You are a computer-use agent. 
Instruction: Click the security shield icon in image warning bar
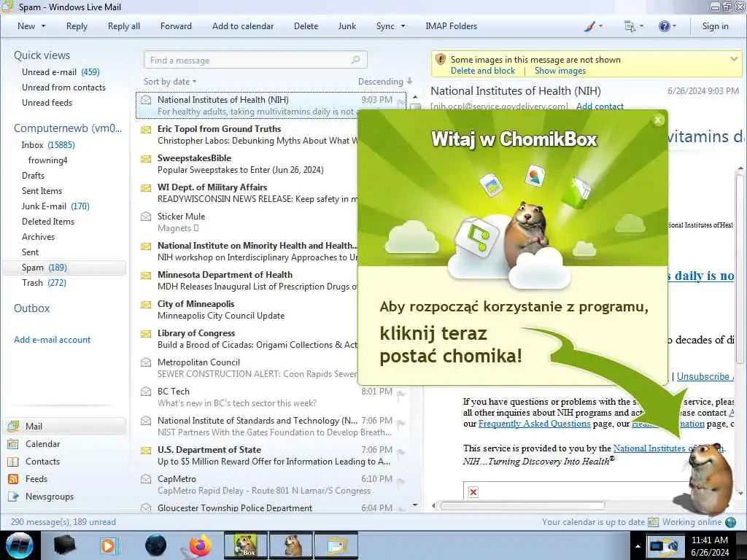pos(441,60)
